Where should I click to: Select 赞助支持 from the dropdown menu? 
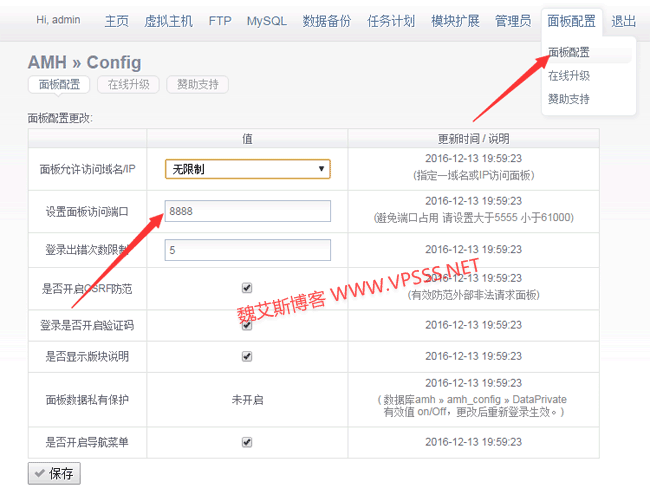point(568,99)
